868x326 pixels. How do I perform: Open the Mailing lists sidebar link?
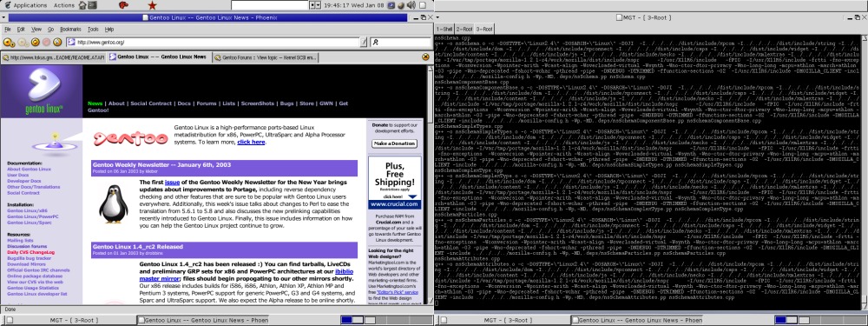21,240
